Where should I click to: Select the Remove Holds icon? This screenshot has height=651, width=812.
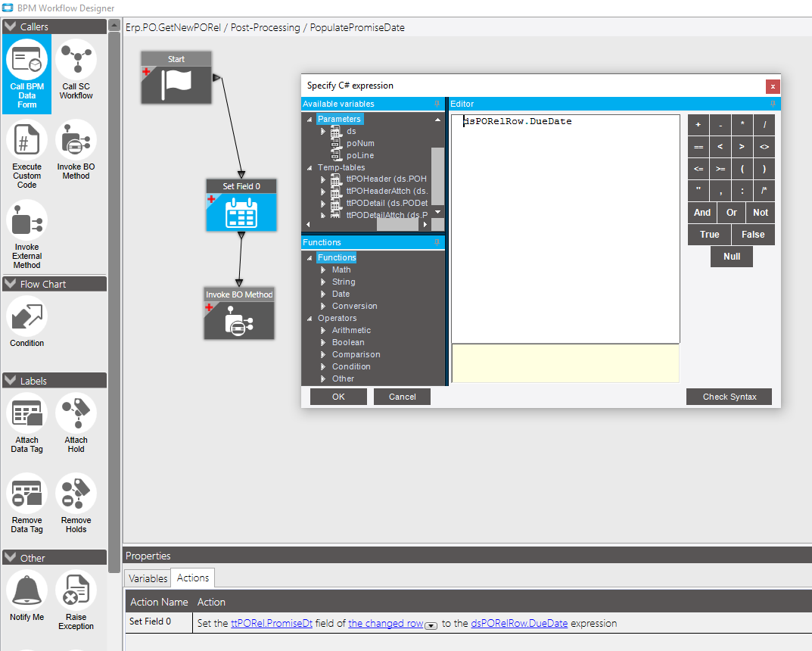click(x=76, y=495)
